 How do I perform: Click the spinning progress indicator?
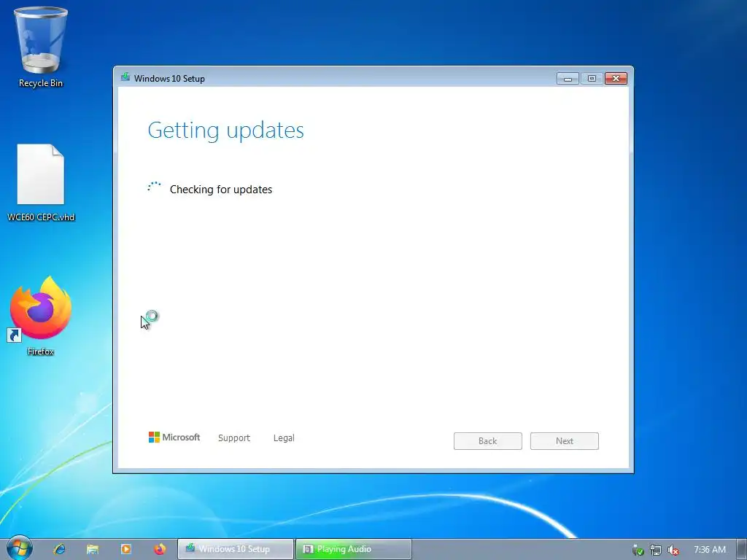pyautogui.click(x=154, y=187)
